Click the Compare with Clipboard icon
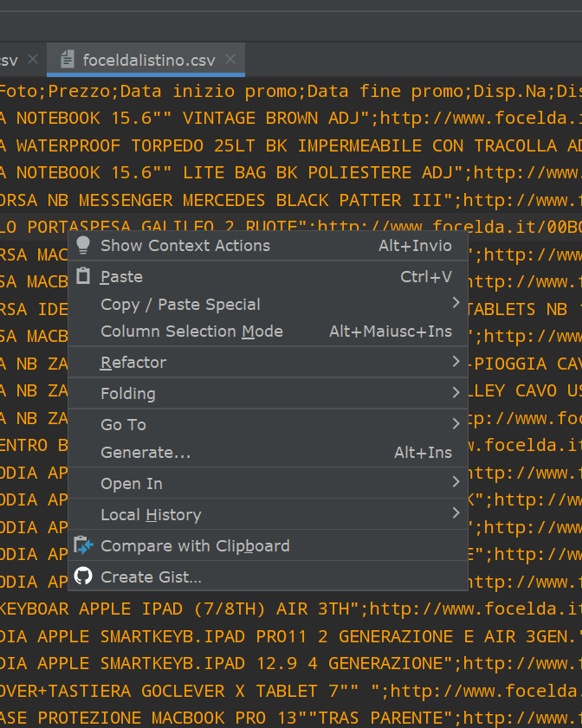 (x=84, y=545)
